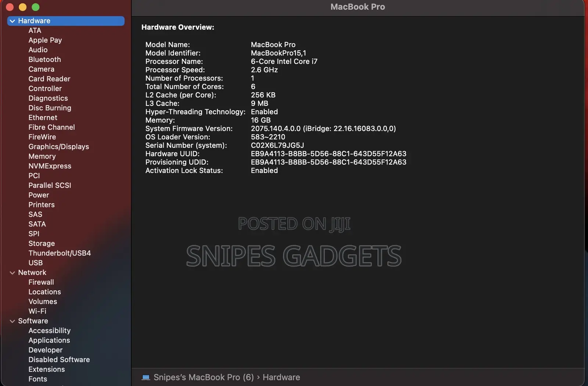Open Volumes under Network
The height and width of the screenshot is (386, 588).
pos(43,301)
